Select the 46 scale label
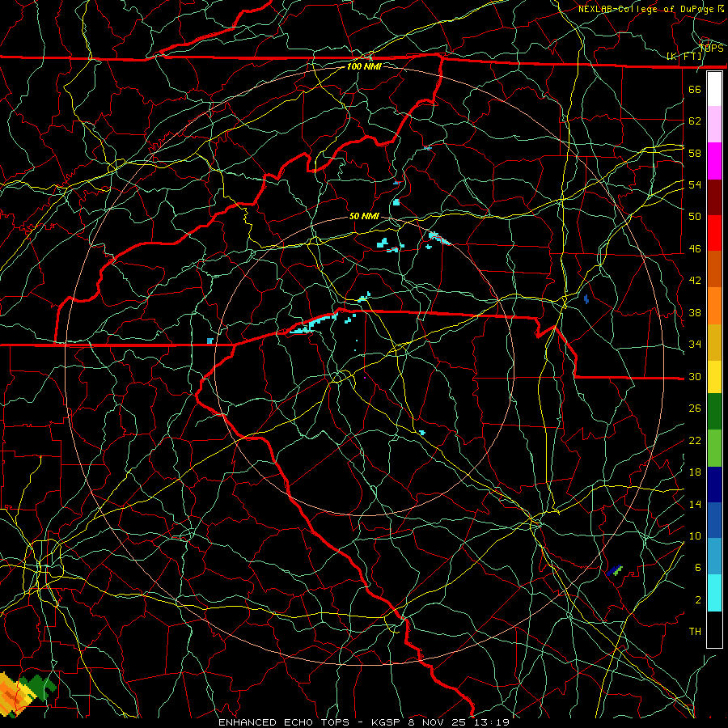Viewport: 728px width, 728px height. coord(695,248)
